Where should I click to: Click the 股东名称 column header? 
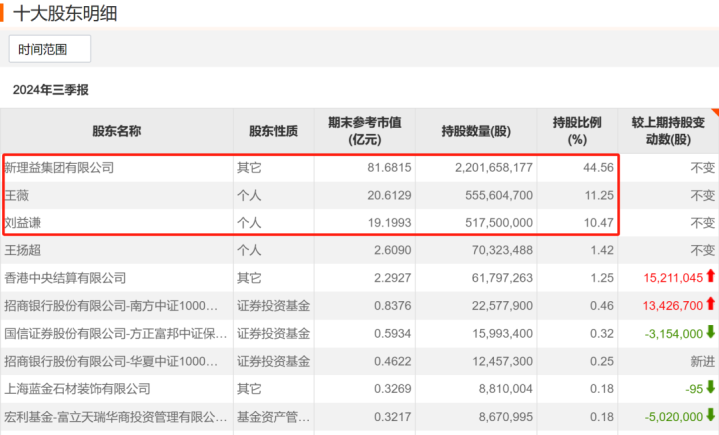point(116,131)
